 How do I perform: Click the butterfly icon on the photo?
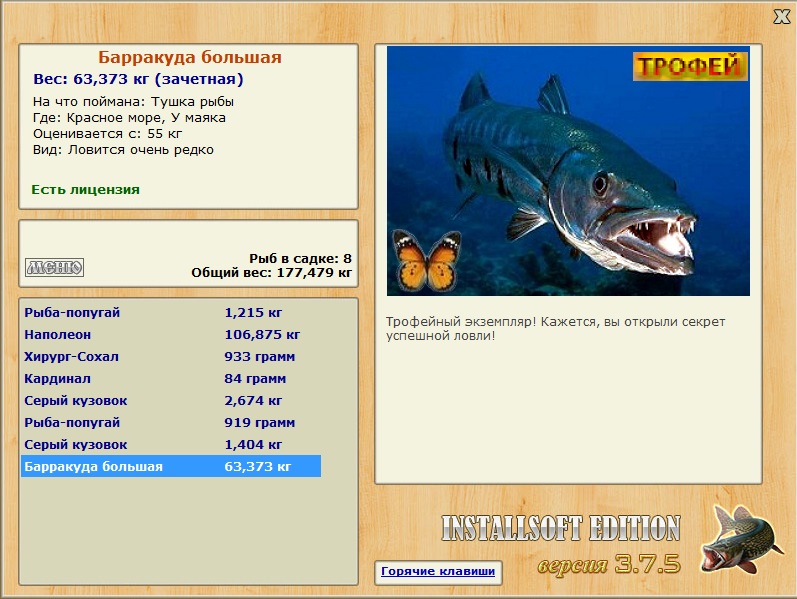click(427, 260)
